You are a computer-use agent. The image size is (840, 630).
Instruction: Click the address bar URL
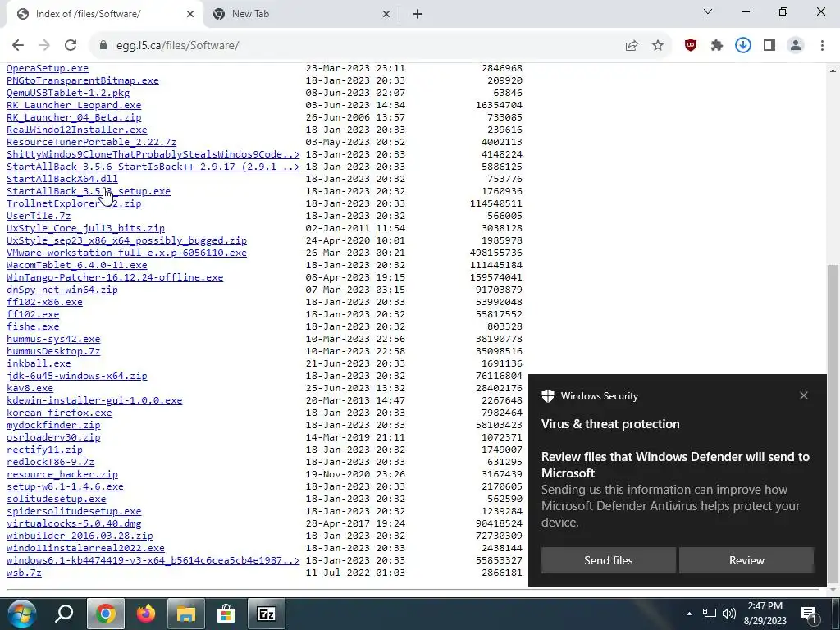(178, 46)
